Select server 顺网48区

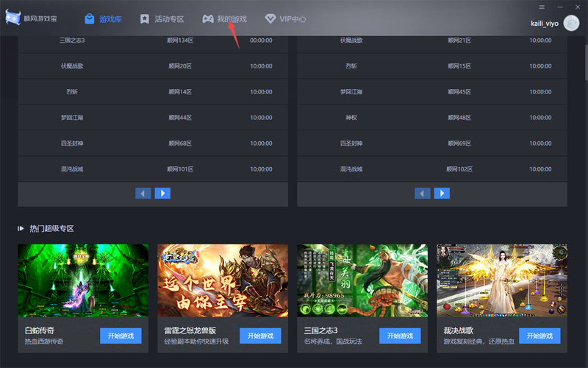459,118
